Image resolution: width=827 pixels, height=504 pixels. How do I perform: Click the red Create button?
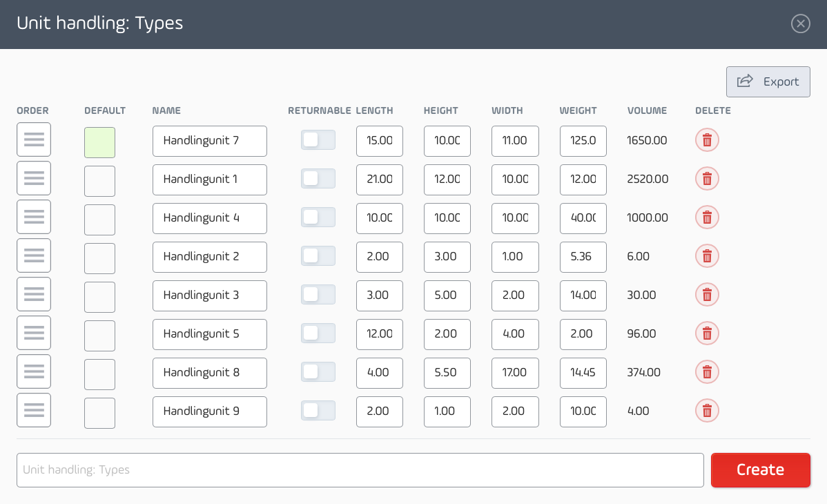tap(760, 469)
